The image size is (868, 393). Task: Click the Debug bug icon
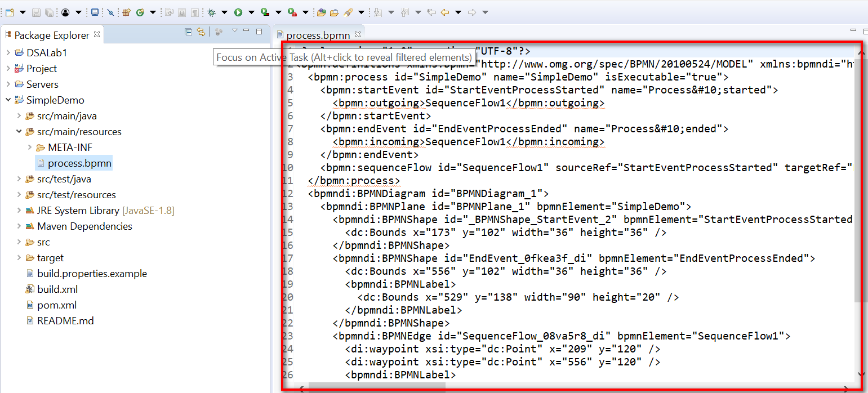click(211, 12)
